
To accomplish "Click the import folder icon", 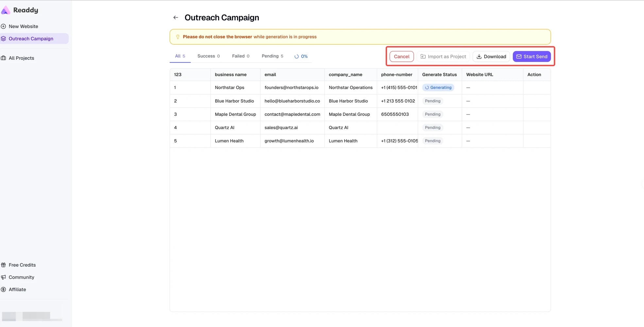I will point(423,57).
